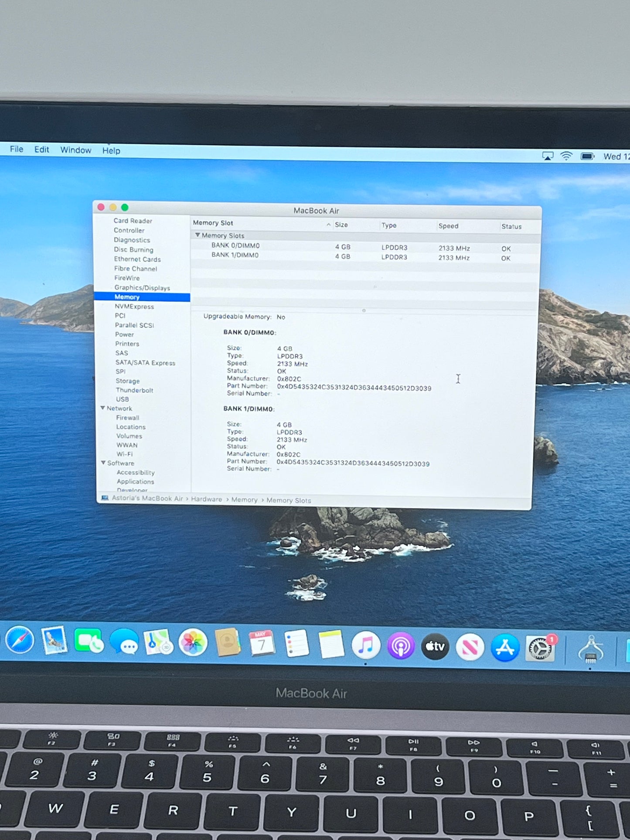Open the File menu
This screenshot has height=840, width=630.
17,149
